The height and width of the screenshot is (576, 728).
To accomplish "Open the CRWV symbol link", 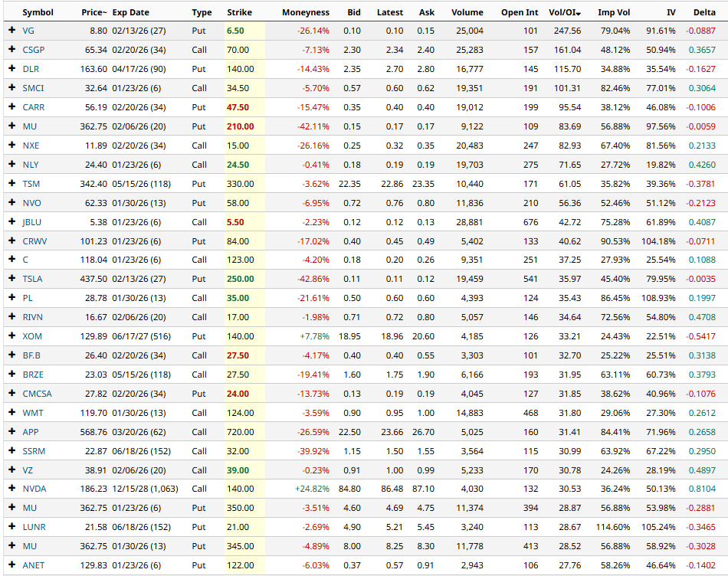I will point(34,241).
